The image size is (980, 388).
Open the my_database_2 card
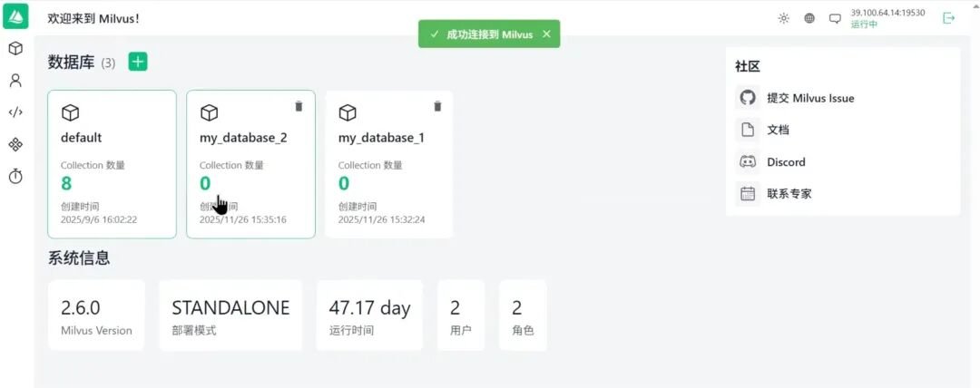pyautogui.click(x=250, y=164)
